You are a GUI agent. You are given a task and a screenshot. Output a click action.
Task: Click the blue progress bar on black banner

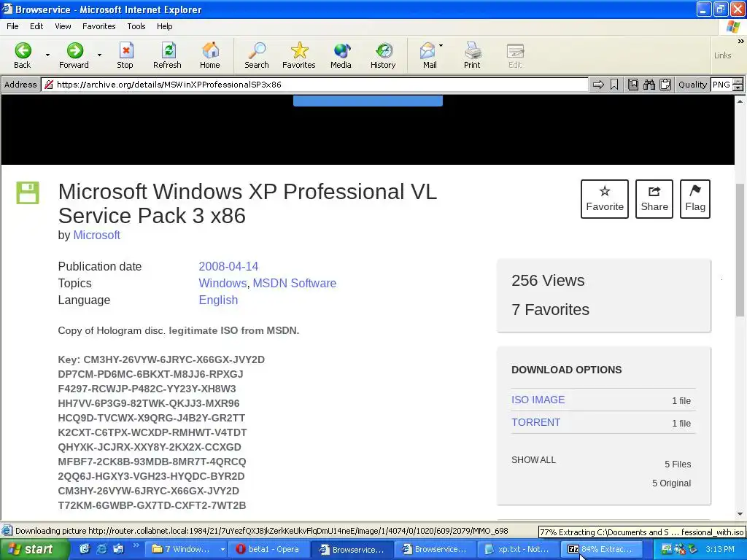click(x=368, y=101)
